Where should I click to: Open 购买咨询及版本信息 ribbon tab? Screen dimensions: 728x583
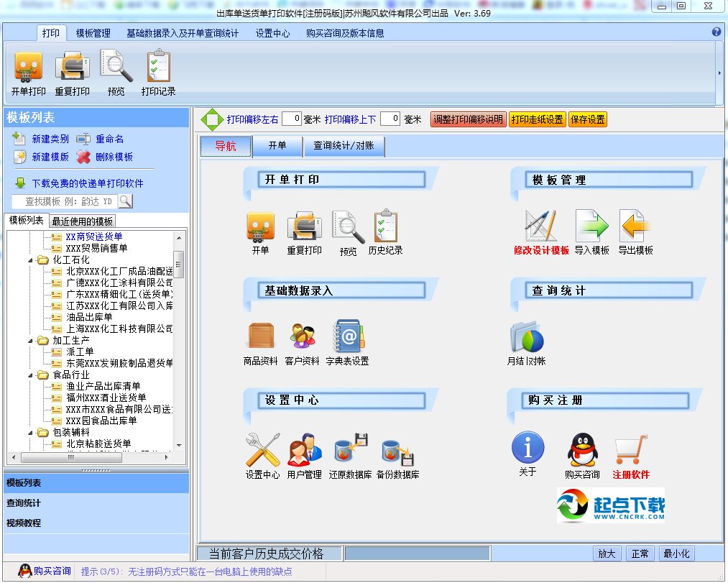point(345,33)
